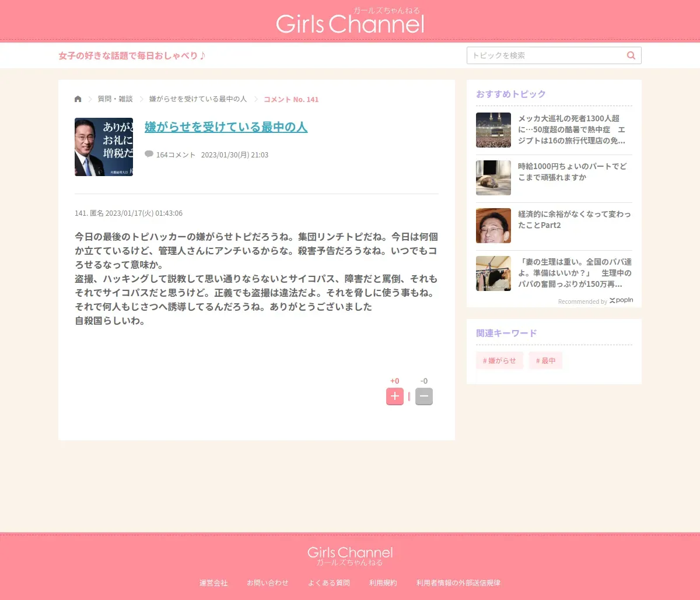
Task: Click the +0 vote count
Action: coord(395,381)
